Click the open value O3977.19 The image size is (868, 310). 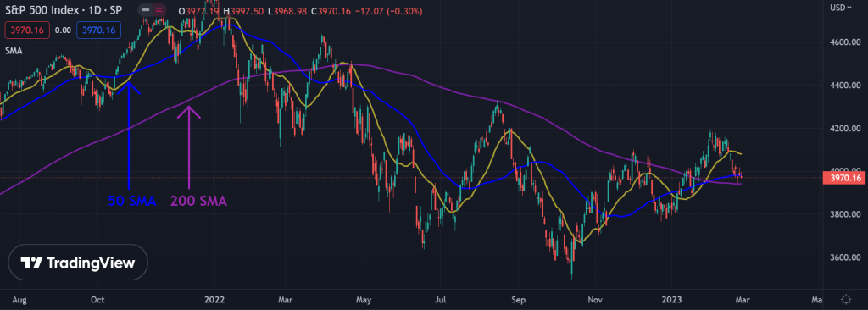click(199, 10)
